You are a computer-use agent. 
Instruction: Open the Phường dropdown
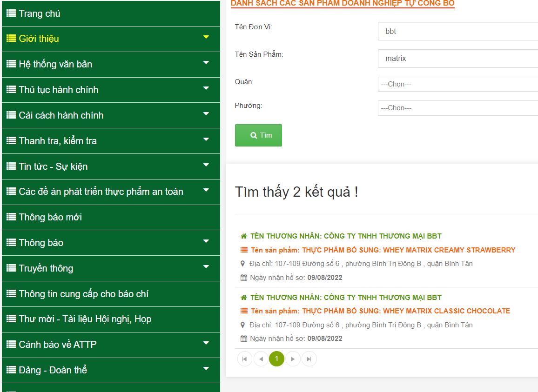coord(457,108)
